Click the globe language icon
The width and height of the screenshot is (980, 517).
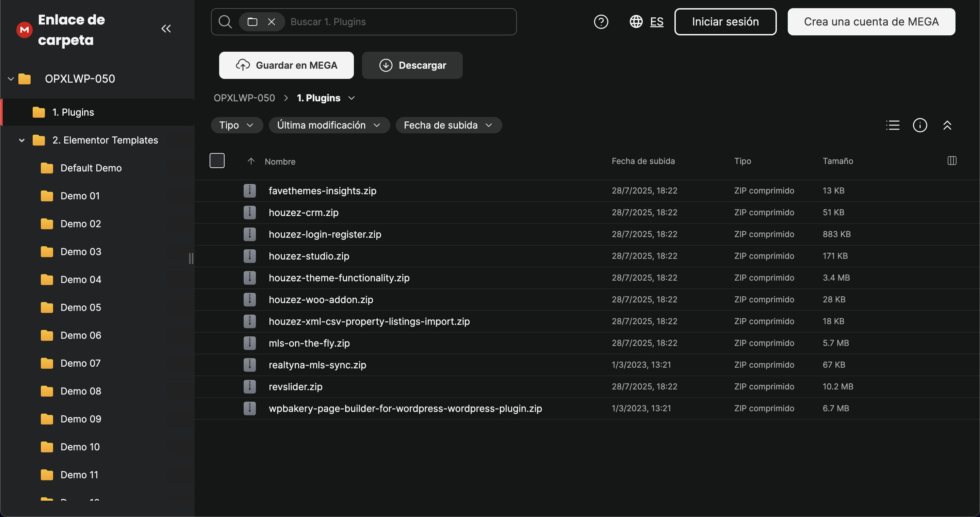636,22
